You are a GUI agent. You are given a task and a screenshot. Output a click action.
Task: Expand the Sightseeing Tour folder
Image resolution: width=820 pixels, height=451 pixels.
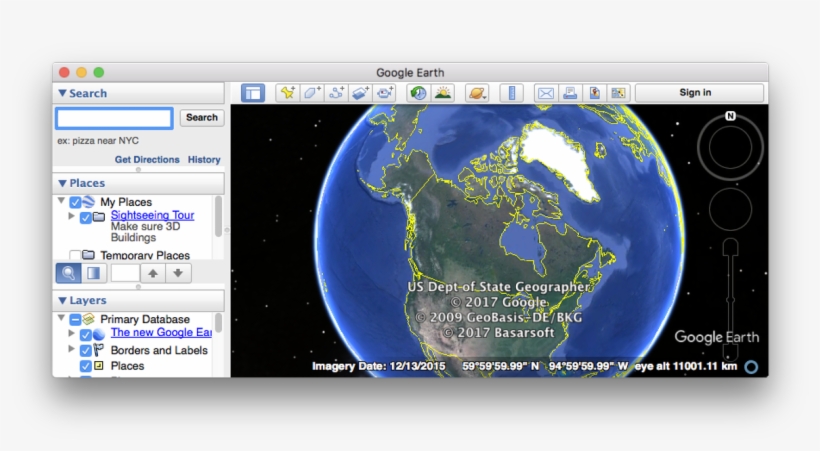[x=72, y=216]
